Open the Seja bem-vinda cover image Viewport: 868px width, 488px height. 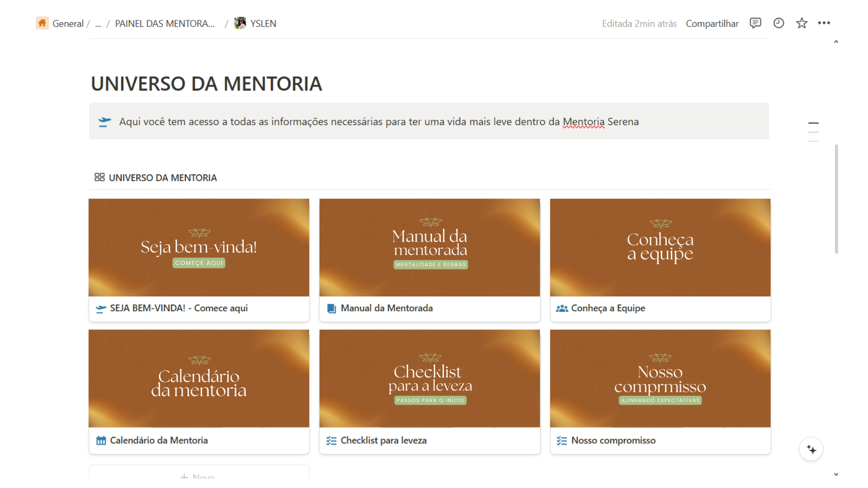(x=199, y=248)
